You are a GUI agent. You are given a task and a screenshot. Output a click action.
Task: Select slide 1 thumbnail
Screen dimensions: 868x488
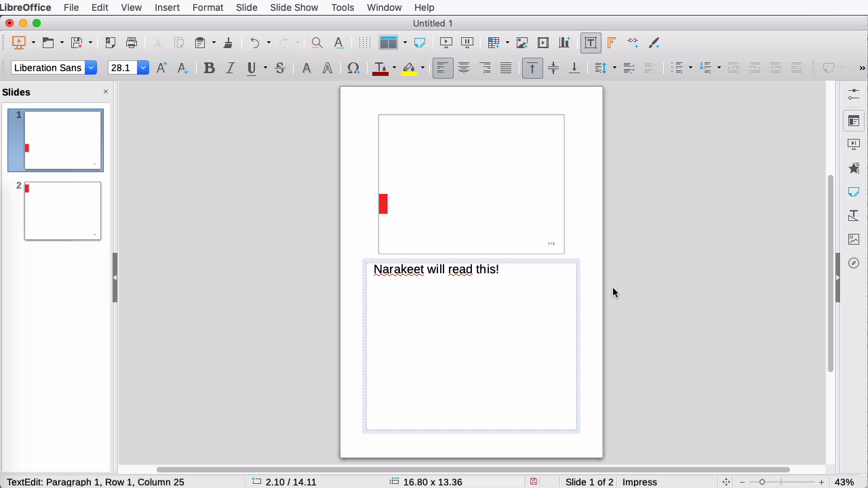tap(62, 140)
